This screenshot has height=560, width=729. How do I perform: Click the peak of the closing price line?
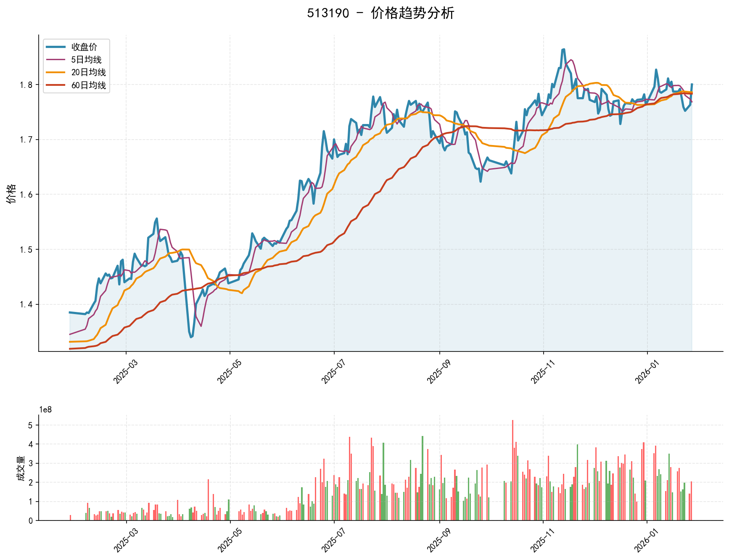pyautogui.click(x=563, y=50)
